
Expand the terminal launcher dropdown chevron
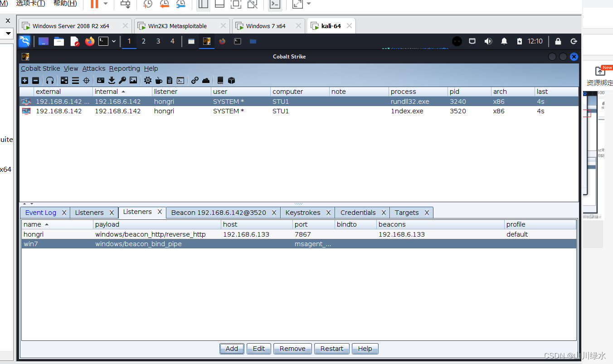click(114, 41)
